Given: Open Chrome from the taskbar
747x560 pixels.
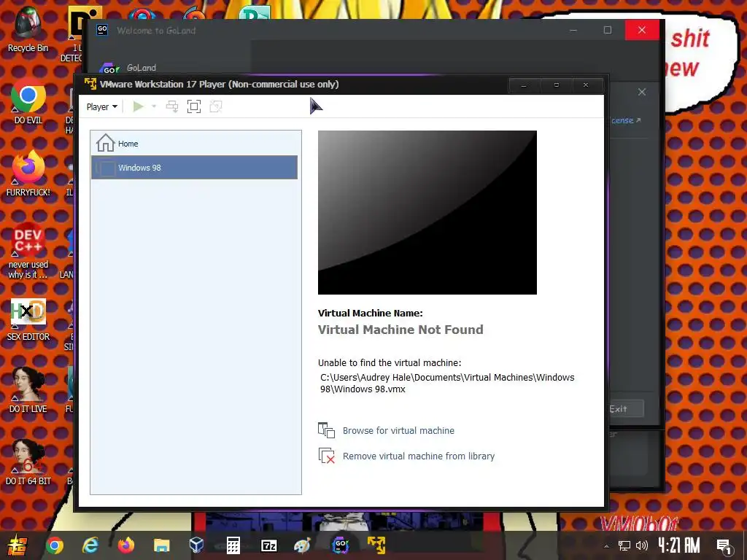Looking at the screenshot, I should tap(54, 545).
